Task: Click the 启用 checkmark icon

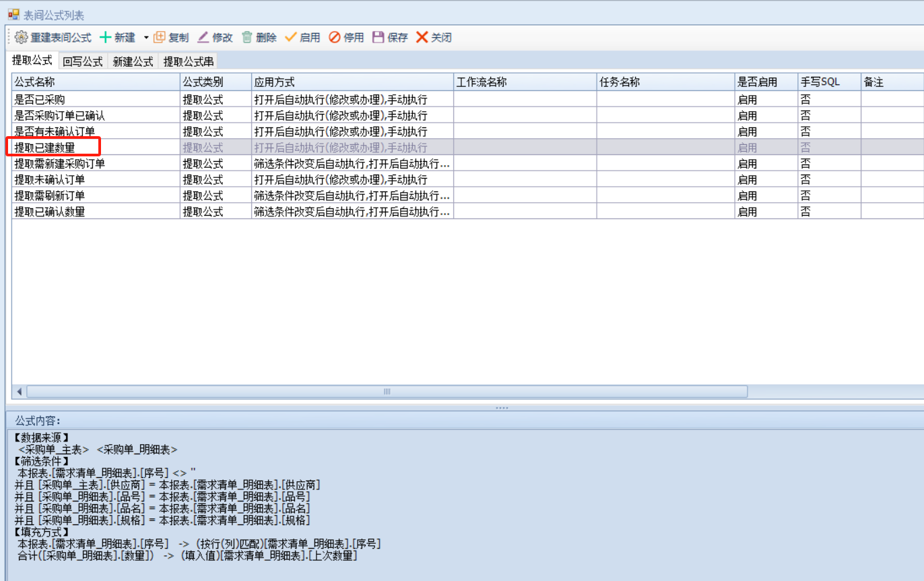Action: click(x=291, y=37)
